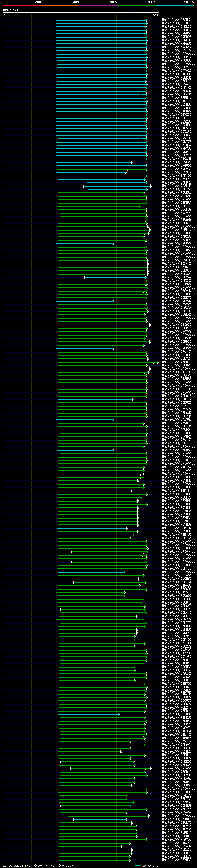
Task: Select hit UniRef100_Q56FD9
Action: pos(176,210)
